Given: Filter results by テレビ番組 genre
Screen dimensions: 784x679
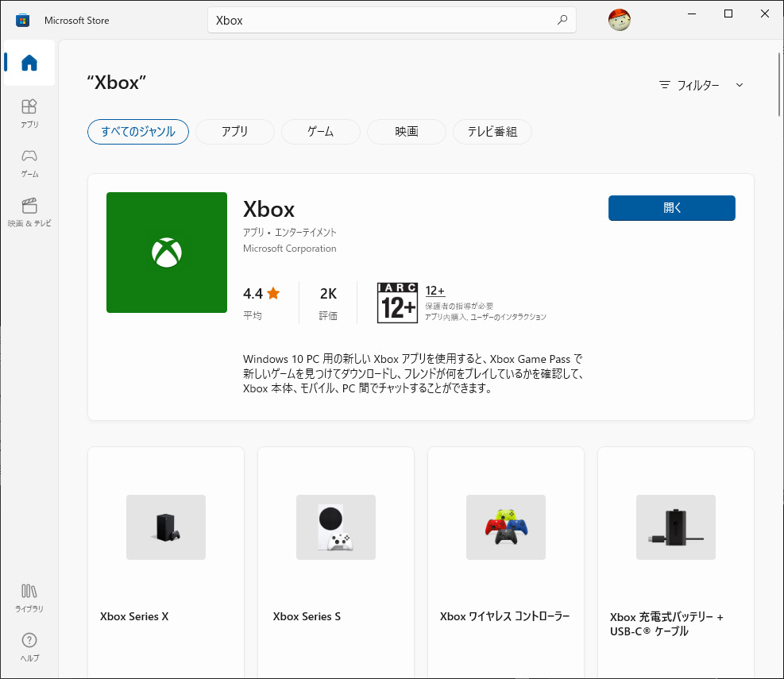Looking at the screenshot, I should (x=492, y=132).
